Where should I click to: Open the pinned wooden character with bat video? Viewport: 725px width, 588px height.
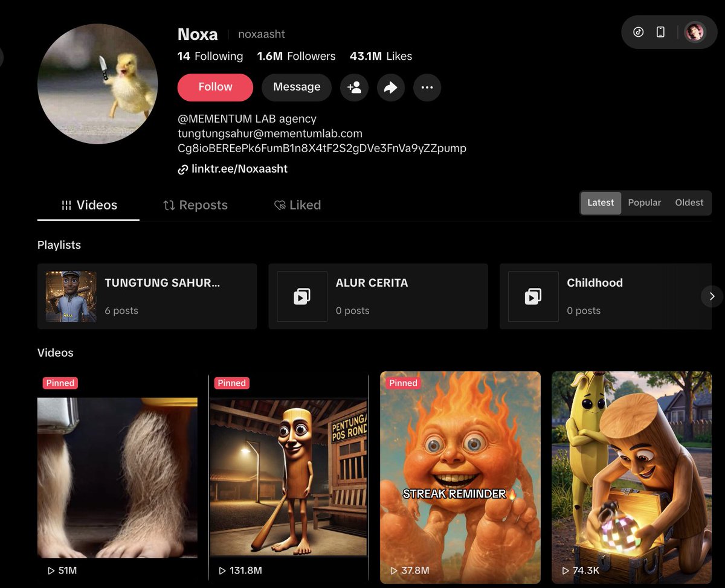[288, 477]
